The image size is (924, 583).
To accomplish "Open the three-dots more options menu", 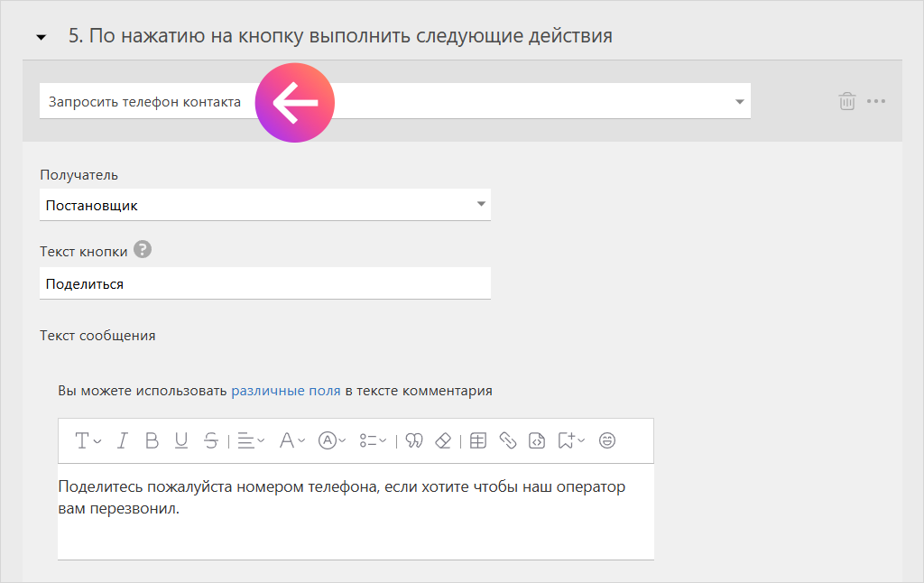I will [x=876, y=101].
